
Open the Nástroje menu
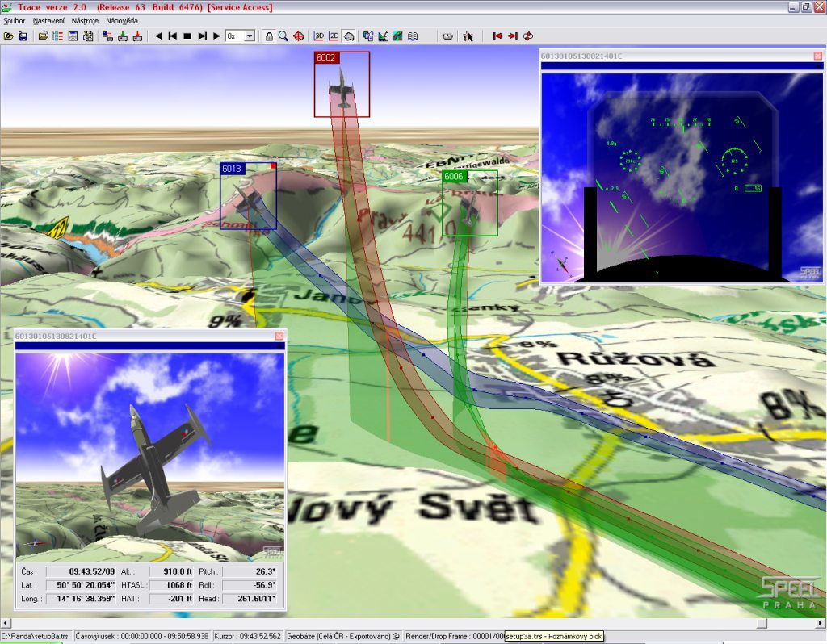point(86,20)
